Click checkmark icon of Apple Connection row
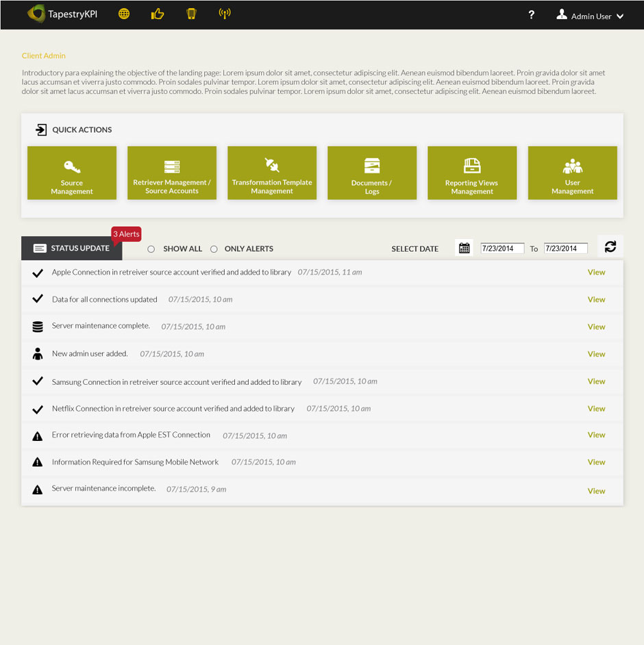 tap(38, 273)
